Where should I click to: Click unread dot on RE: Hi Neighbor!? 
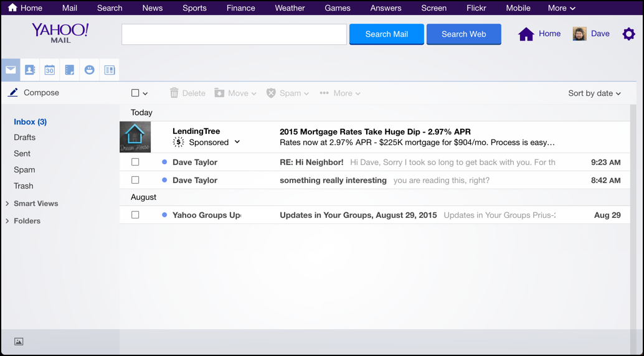click(164, 162)
